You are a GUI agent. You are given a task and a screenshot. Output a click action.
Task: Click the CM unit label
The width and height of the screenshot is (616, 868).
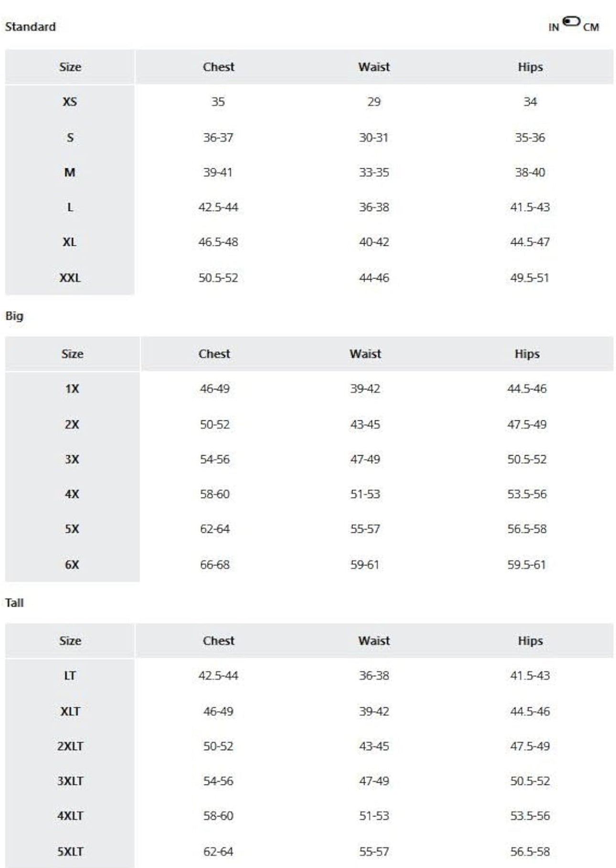[x=591, y=28]
